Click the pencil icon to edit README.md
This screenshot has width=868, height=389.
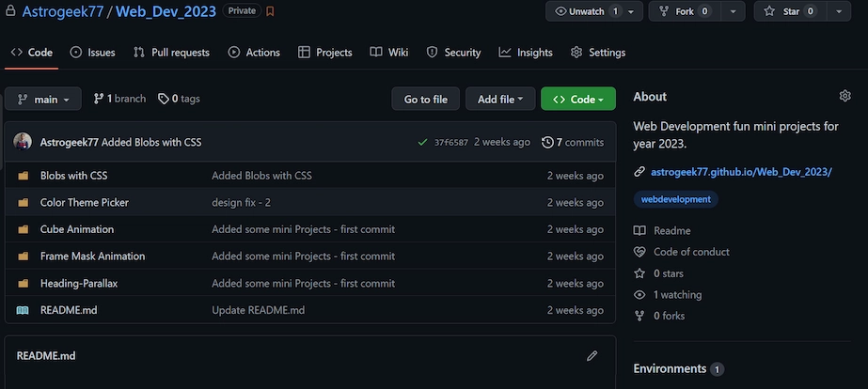592,355
